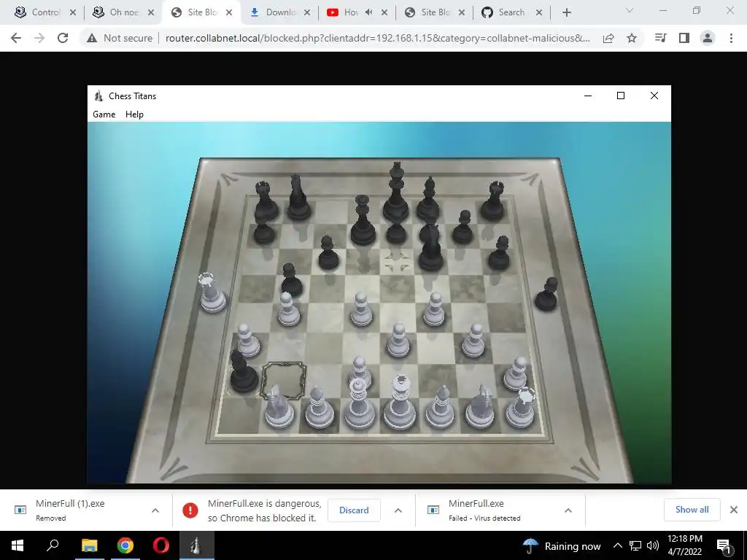Select the white rook in the board corner
The height and width of the screenshot is (560, 747).
click(x=519, y=408)
